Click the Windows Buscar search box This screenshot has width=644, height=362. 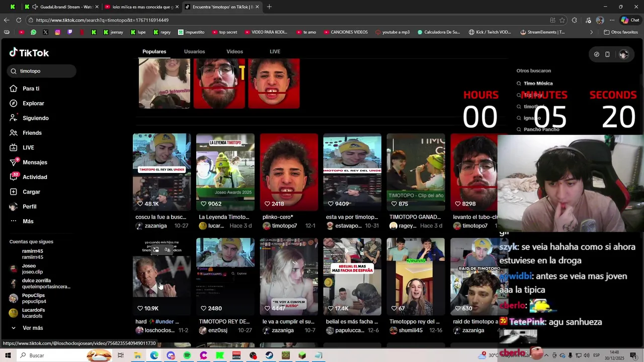[x=64, y=355]
